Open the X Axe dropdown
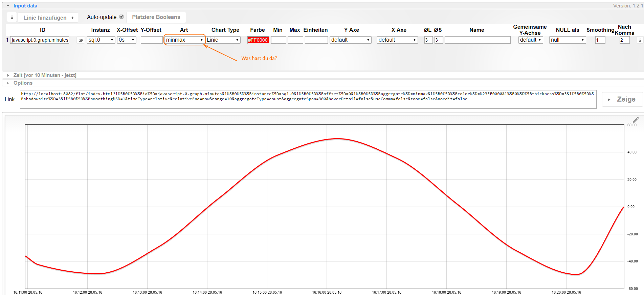 397,40
